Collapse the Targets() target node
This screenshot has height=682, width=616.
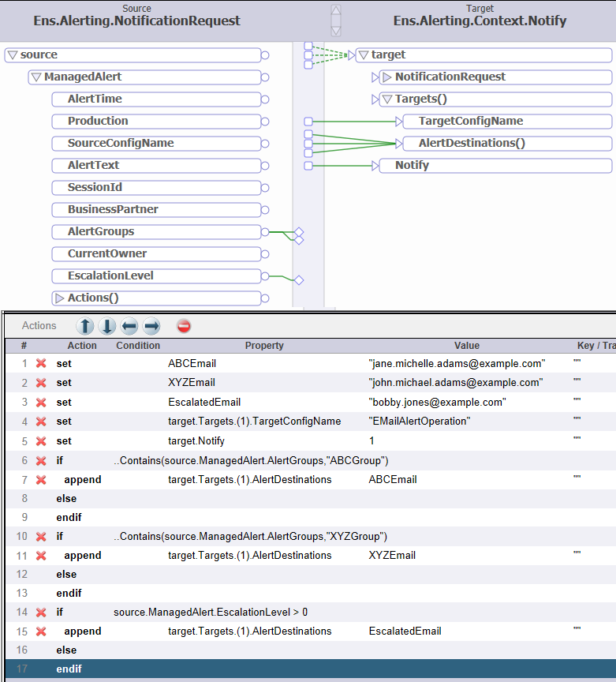pos(387,99)
